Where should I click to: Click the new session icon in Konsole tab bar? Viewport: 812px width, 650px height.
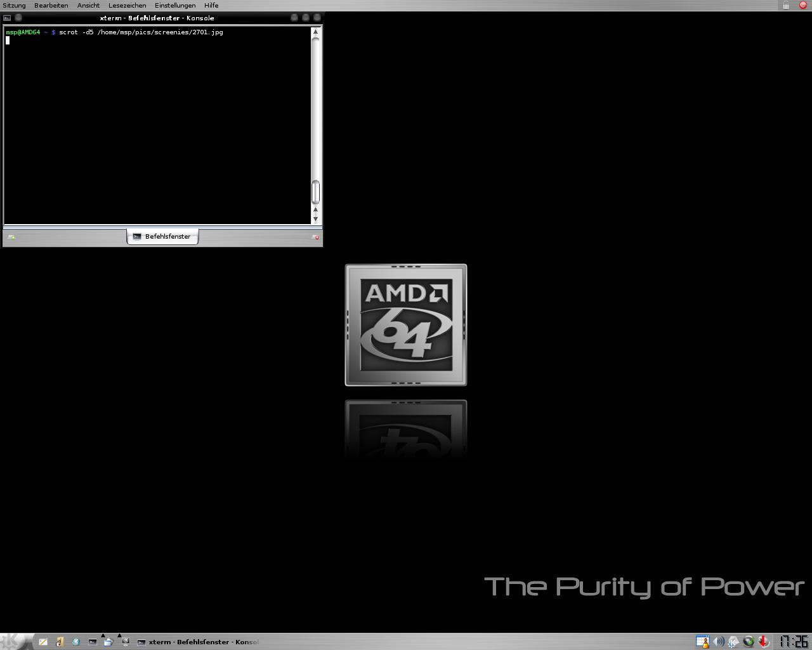(11, 237)
